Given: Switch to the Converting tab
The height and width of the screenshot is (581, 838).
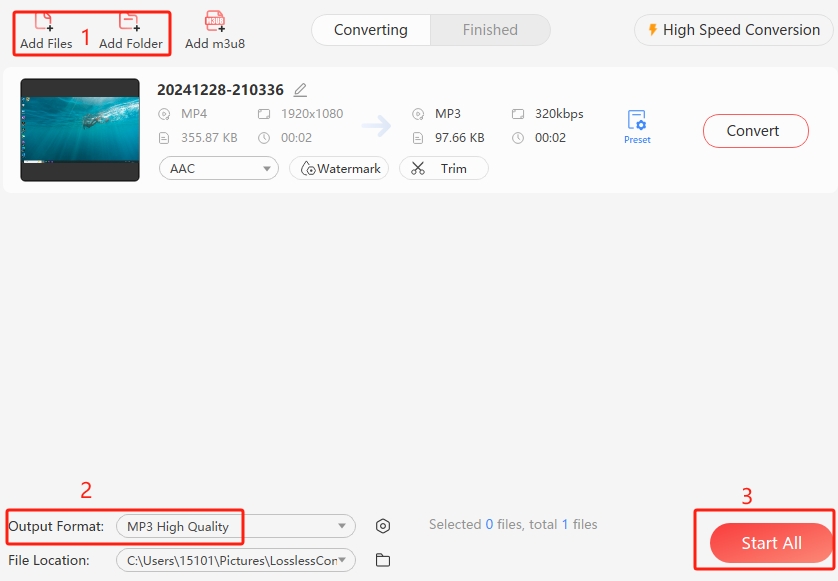Looking at the screenshot, I should click(x=371, y=30).
